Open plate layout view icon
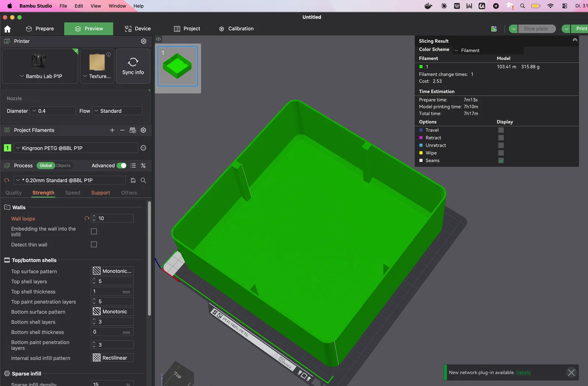The width and height of the screenshot is (588, 386). point(494,29)
